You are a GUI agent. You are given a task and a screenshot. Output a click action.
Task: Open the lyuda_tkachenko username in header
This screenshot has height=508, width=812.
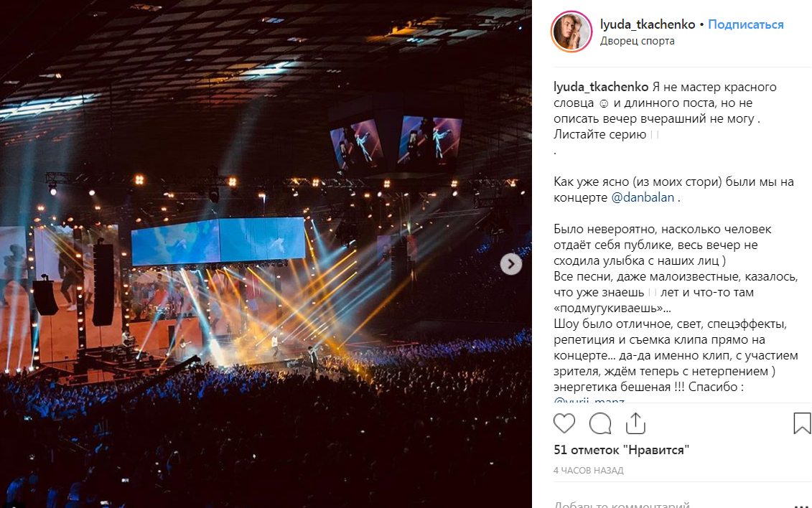tap(648, 24)
